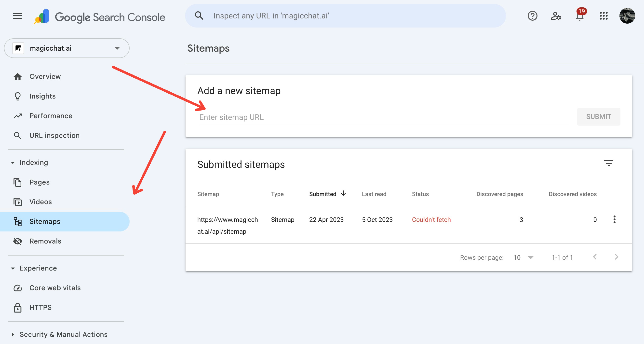Click the 22 Apr 2023 submitted date
Image resolution: width=644 pixels, height=344 pixels.
[x=326, y=220]
